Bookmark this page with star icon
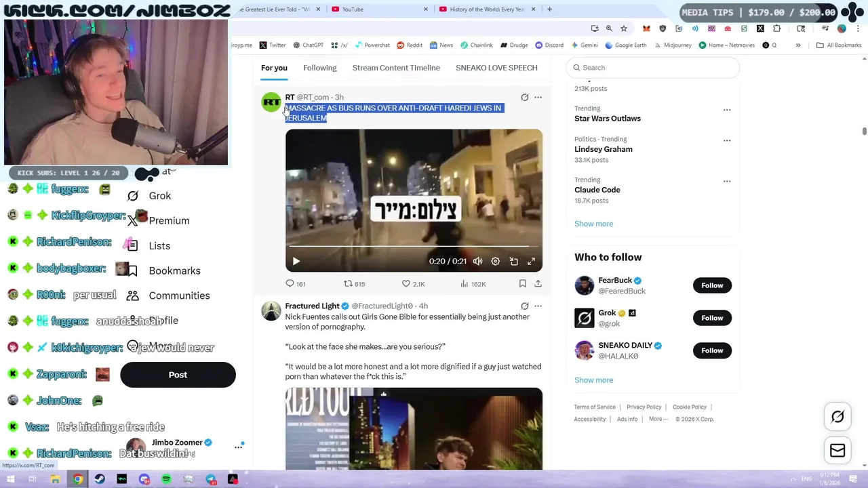868x488 pixels. pyautogui.click(x=624, y=28)
